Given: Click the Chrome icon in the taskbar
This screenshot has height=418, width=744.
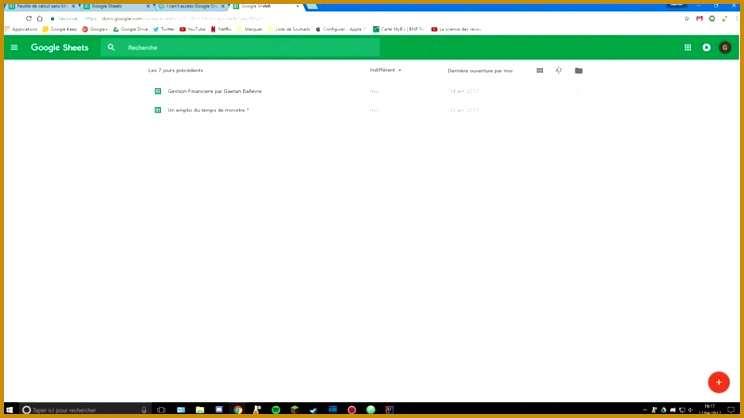Looking at the screenshot, I should pos(238,410).
